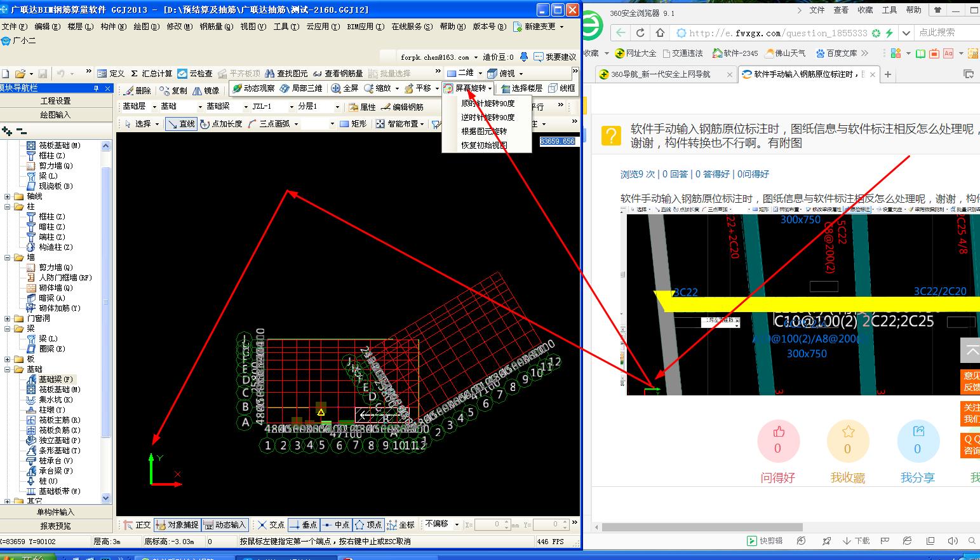The image size is (980, 560).
Task: Open 云检查 cloud check tool
Action: [x=194, y=74]
